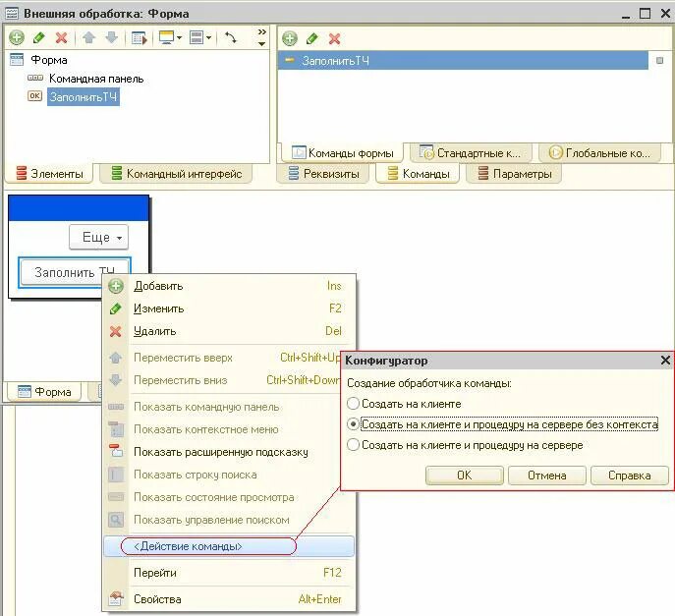This screenshot has height=616, width=675.
Task: Switch to the Элементы tab
Action: coord(49,174)
